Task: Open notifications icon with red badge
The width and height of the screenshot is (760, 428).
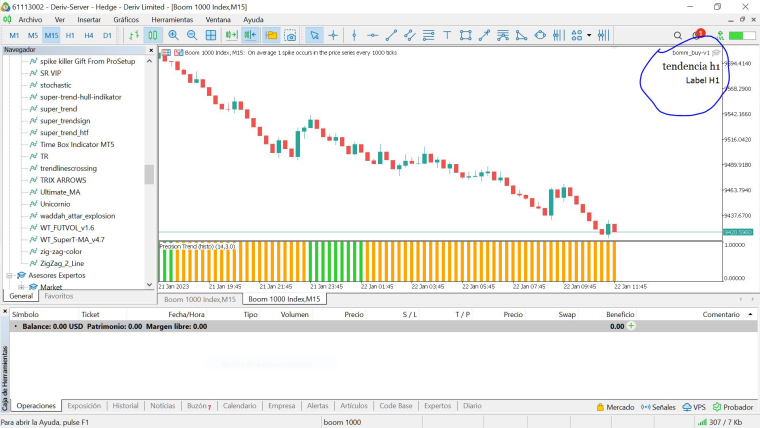Action: tap(698, 35)
